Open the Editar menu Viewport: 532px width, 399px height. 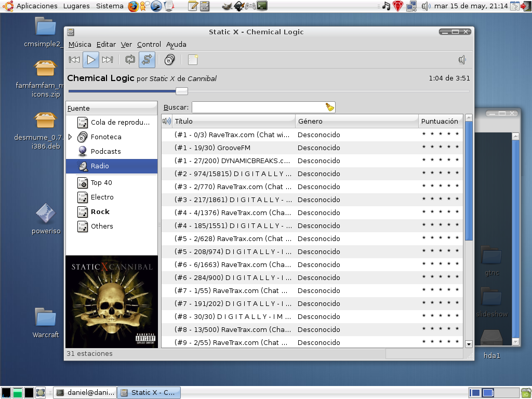[106, 45]
